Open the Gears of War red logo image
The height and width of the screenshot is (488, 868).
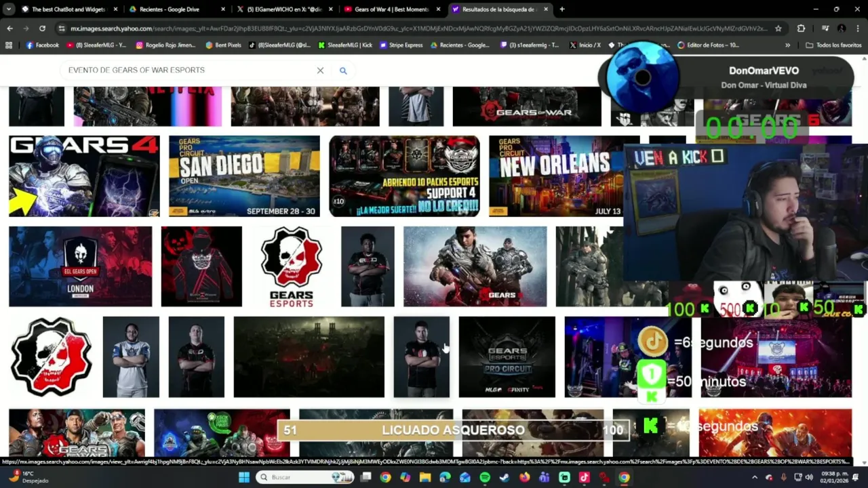click(527, 106)
